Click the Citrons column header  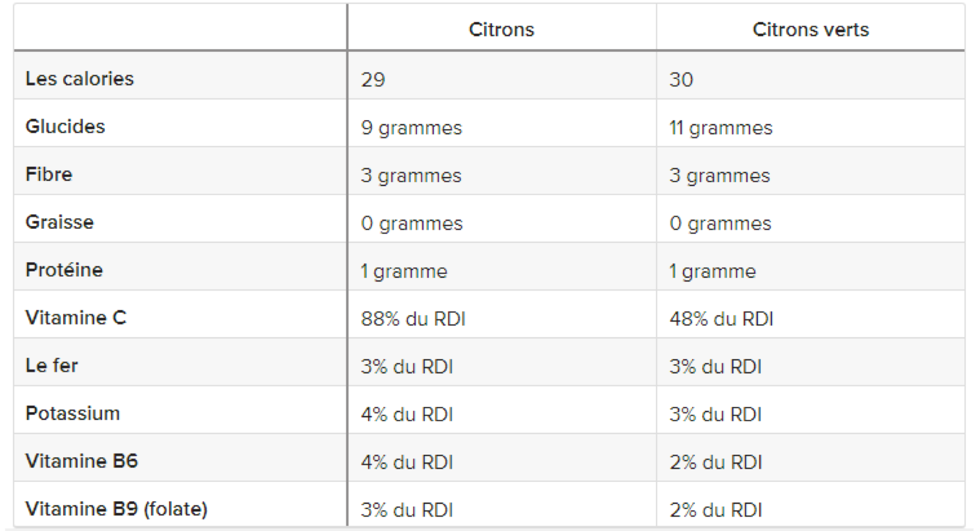coord(501,30)
